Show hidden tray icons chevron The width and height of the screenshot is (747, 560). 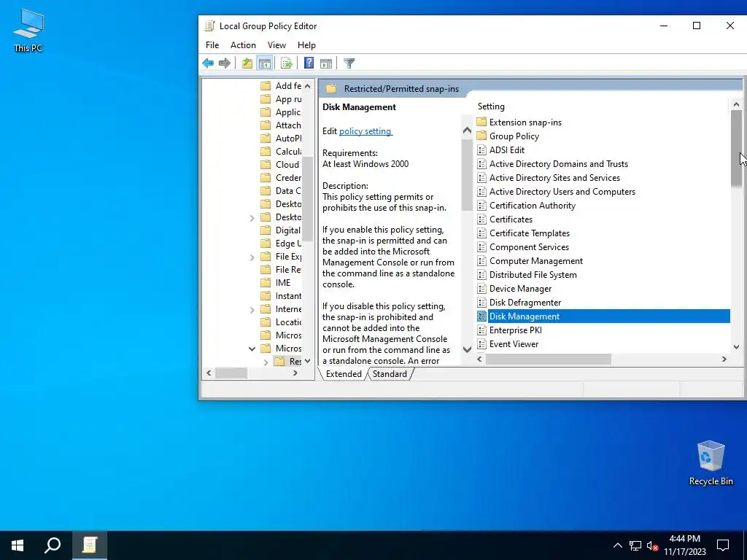(x=617, y=545)
